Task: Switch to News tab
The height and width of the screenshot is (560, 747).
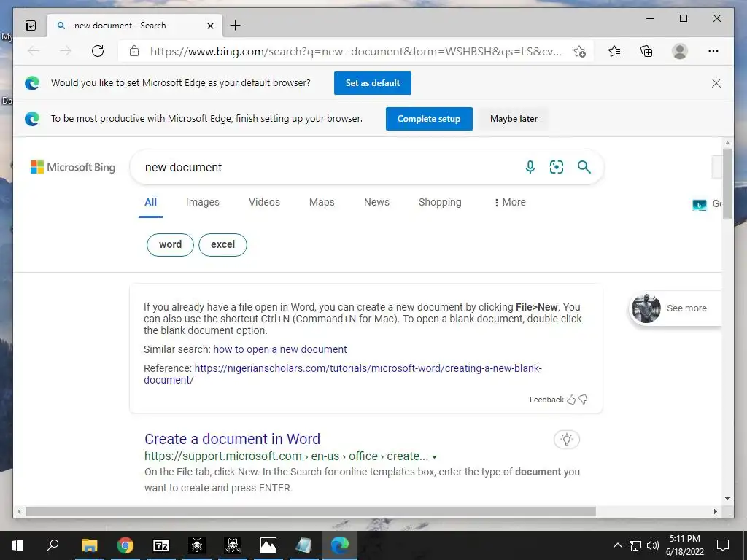Action: 377,203
